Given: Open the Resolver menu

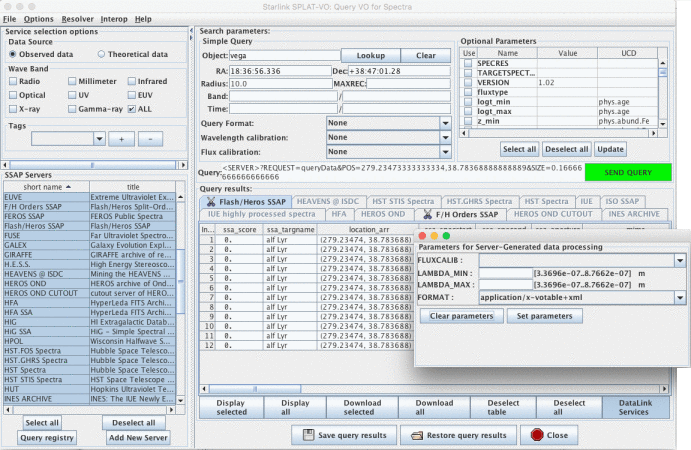Looking at the screenshot, I should click(x=78, y=19).
